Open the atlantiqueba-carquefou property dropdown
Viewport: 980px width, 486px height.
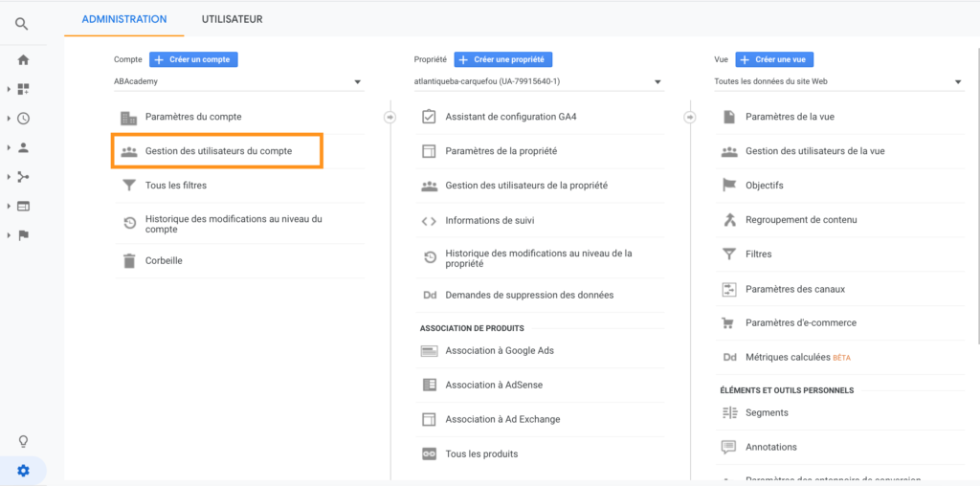tap(539, 81)
